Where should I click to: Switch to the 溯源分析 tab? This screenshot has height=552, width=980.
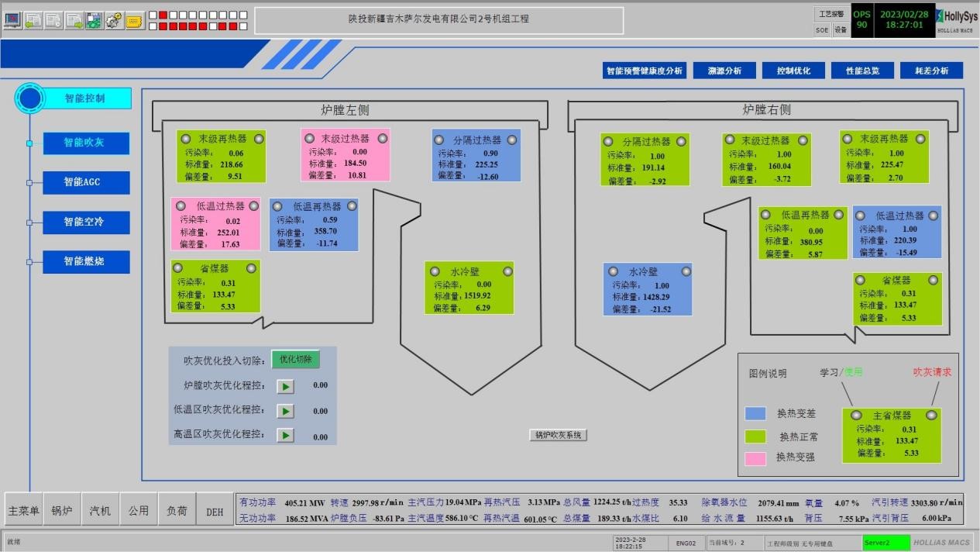tap(724, 71)
